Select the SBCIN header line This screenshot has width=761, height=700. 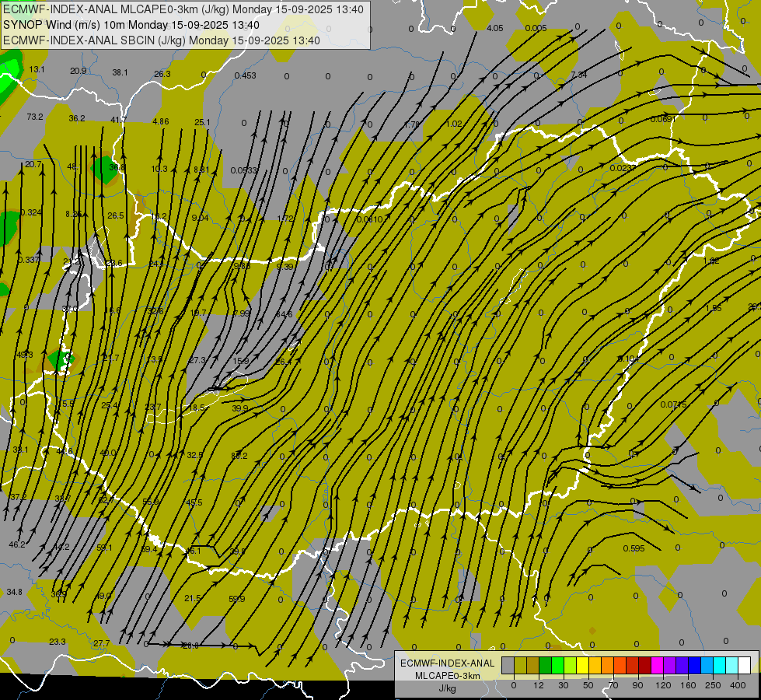(x=162, y=40)
